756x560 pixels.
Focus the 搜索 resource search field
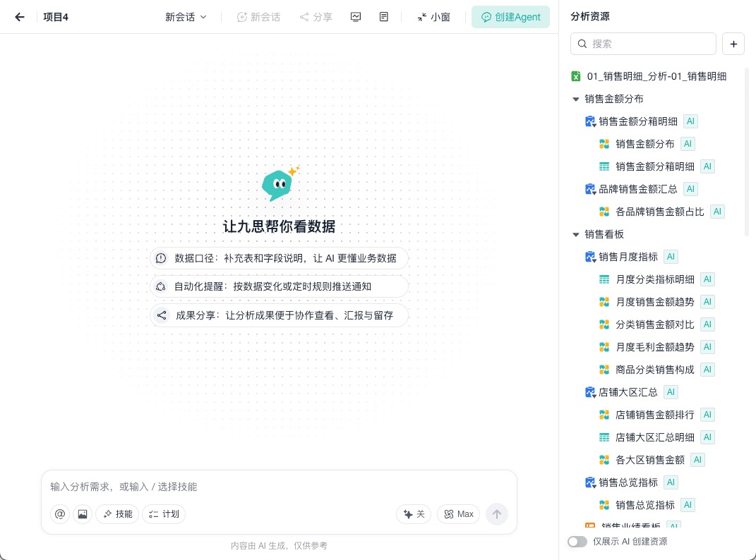point(643,44)
